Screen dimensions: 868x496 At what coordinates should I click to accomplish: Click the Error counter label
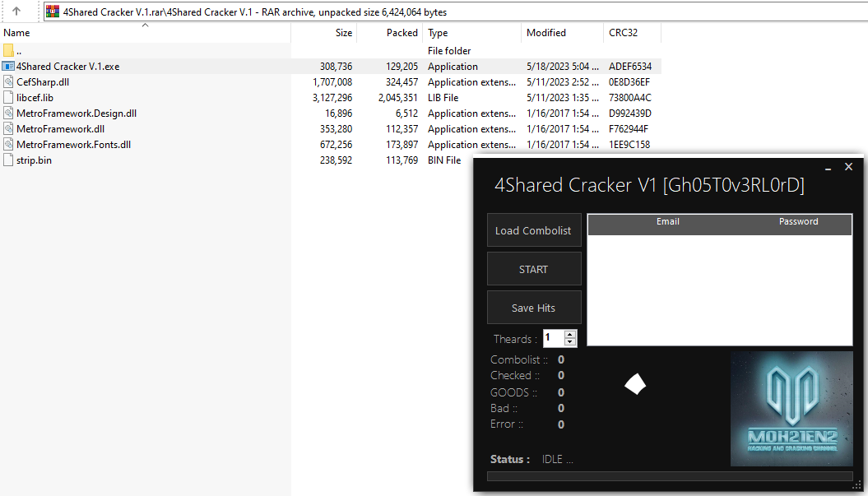pos(507,424)
